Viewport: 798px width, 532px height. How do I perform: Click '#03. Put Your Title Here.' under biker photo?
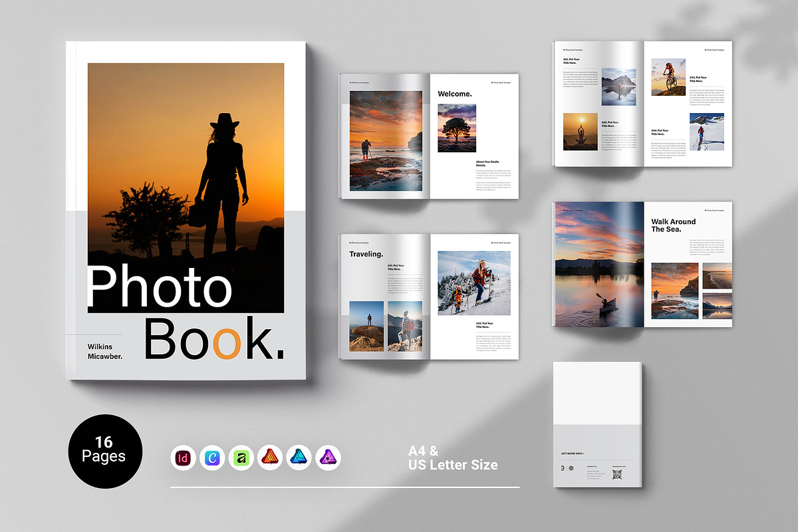(699, 79)
